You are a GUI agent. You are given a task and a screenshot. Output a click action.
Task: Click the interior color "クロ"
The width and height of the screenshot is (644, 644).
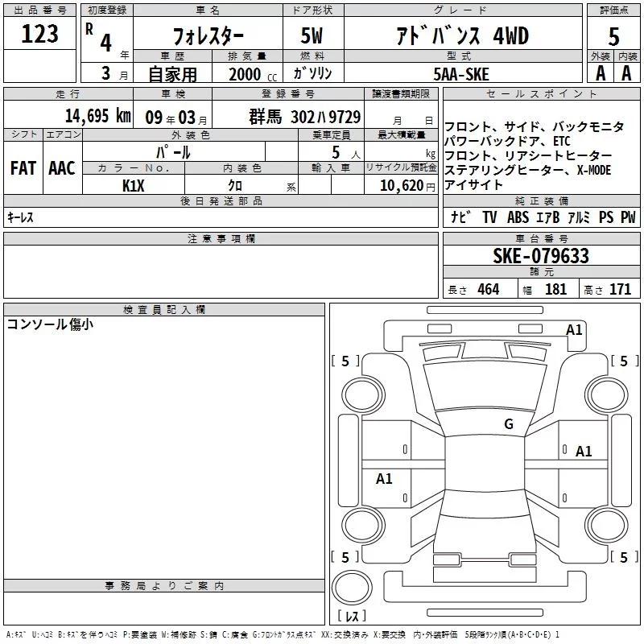(235, 186)
